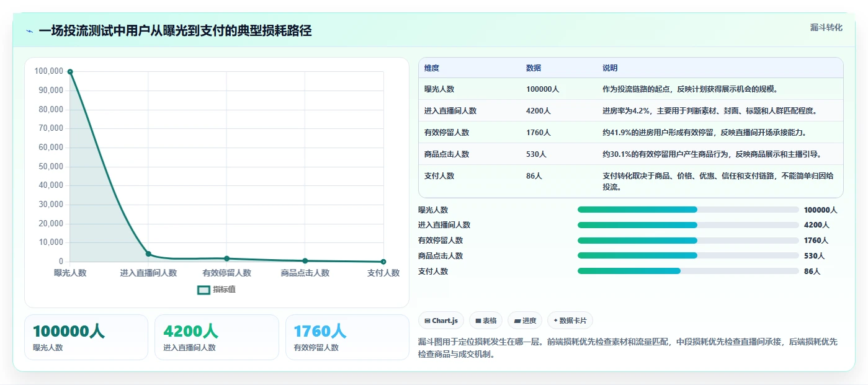The width and height of the screenshot is (868, 385).
Task: Click the progress value 530人
Action: 814,256
